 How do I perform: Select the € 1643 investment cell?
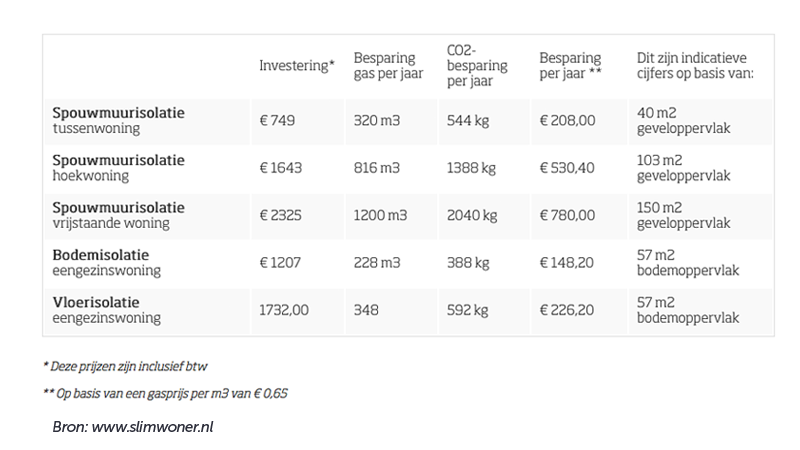coord(281,168)
